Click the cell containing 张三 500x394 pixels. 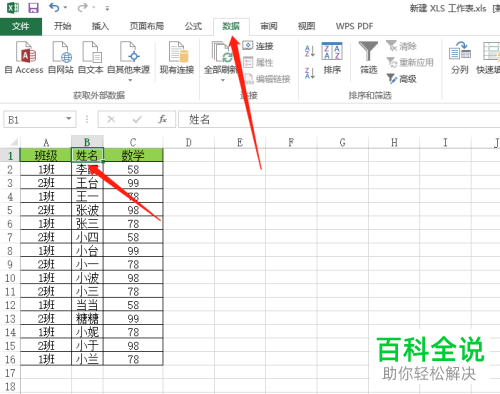[x=87, y=223]
